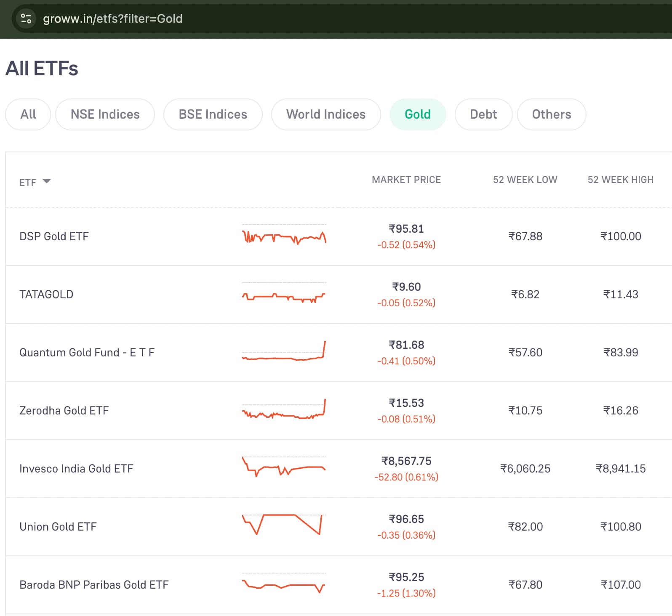Open Invesco India Gold ETF
The image size is (672, 616).
[76, 469]
